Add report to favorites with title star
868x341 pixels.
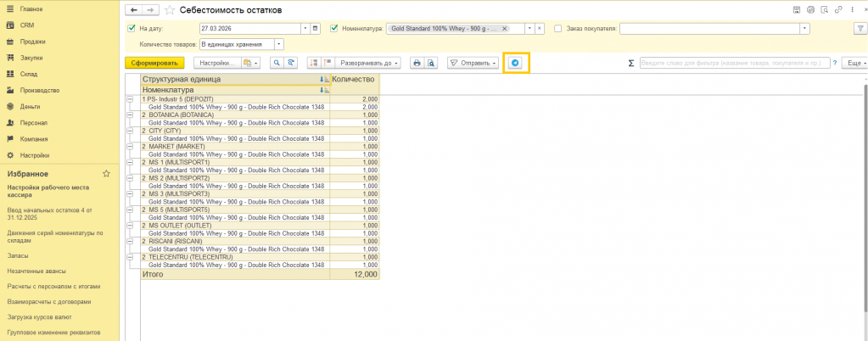coord(170,10)
